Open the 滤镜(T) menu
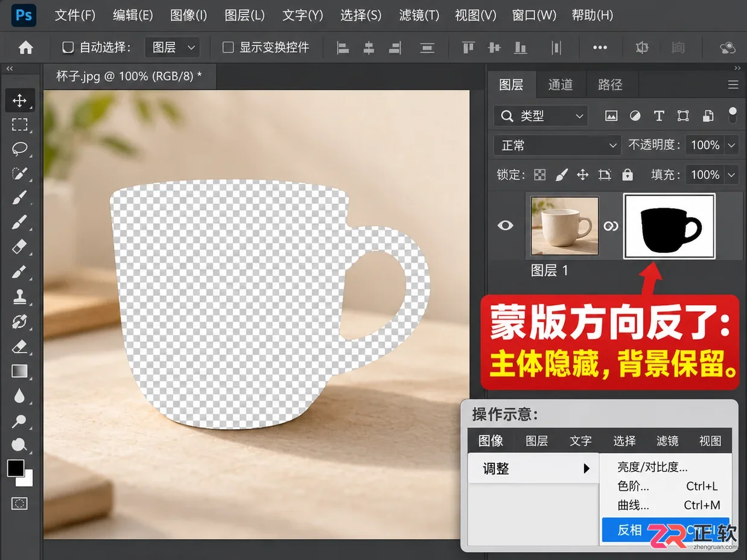 [419, 15]
